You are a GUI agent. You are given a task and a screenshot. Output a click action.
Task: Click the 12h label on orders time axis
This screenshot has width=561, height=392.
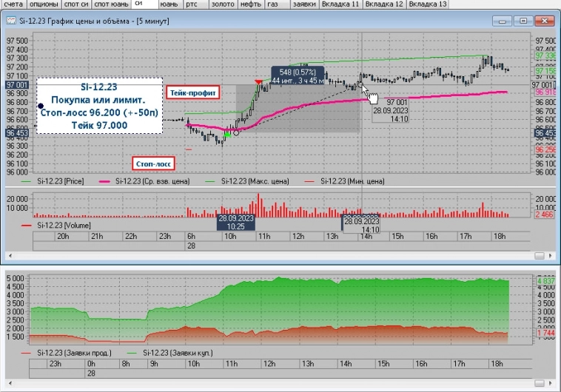[269, 364]
